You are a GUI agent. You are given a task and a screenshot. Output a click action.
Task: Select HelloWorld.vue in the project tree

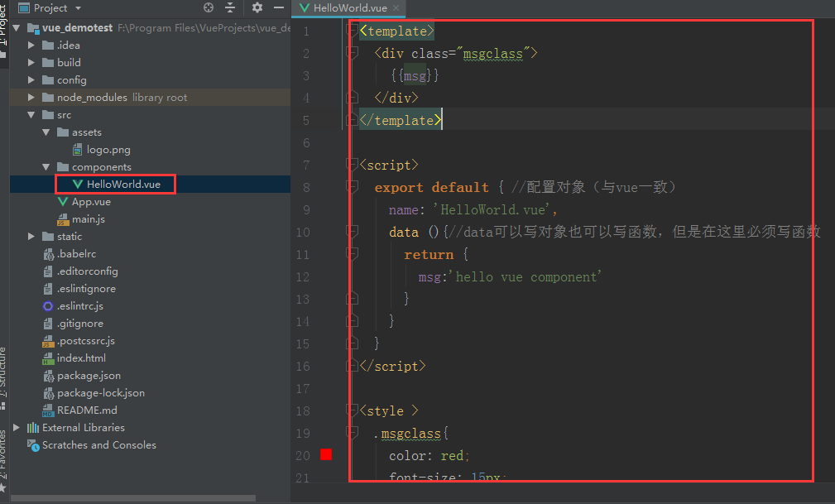[x=123, y=185]
